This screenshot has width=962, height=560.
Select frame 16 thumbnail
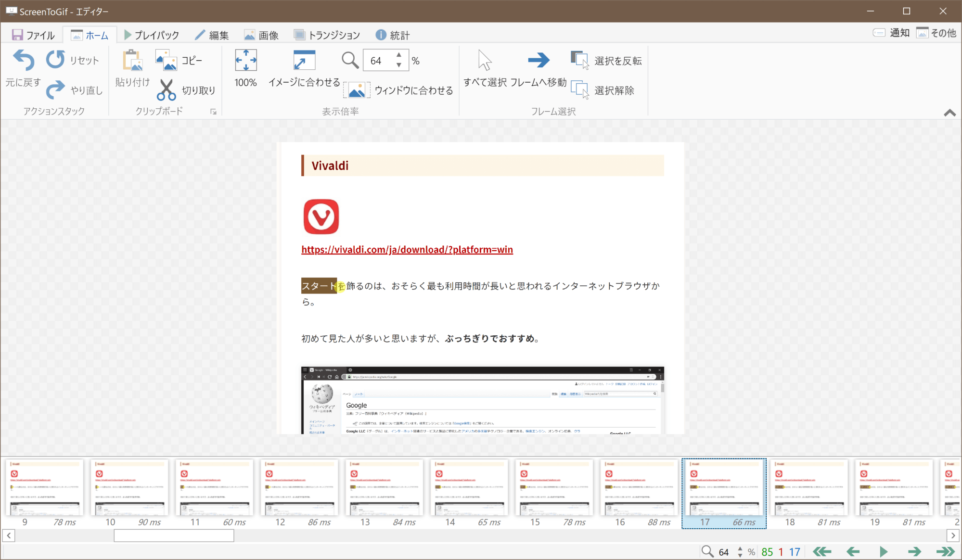tap(639, 493)
